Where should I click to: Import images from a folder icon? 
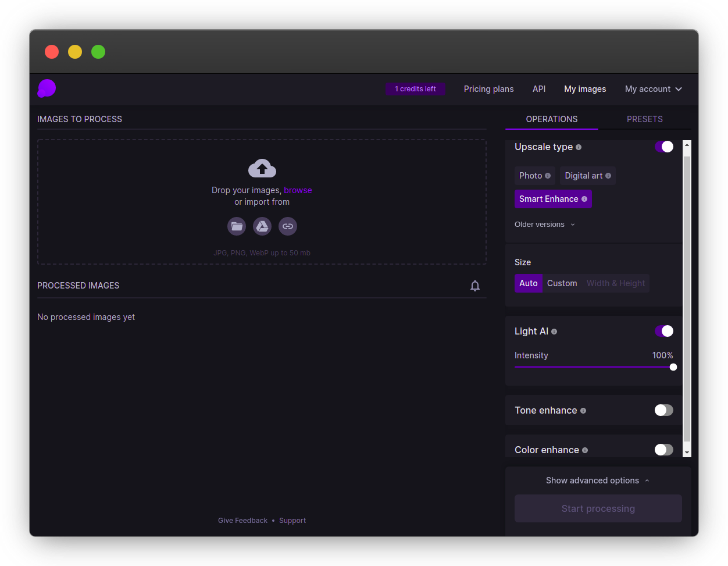[x=237, y=226]
